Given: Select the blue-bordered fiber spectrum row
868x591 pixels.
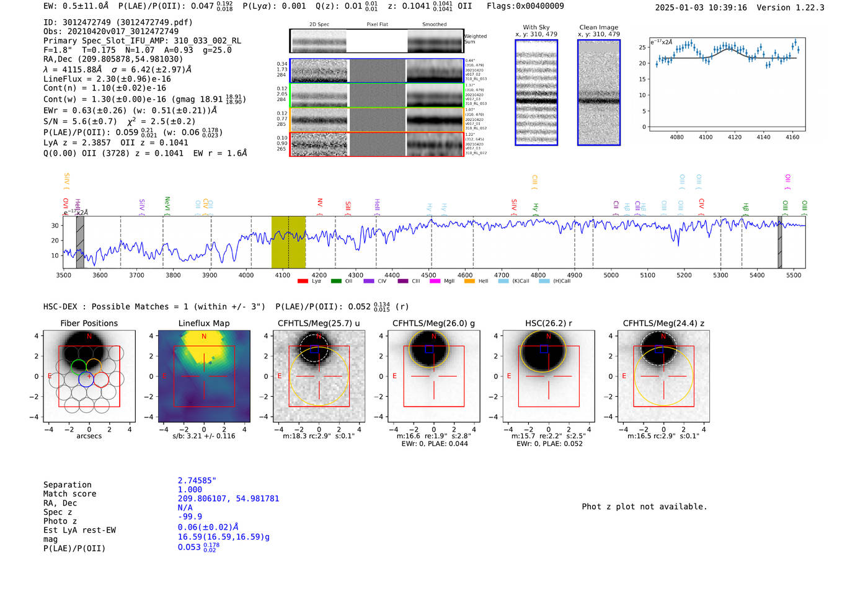Looking at the screenshot, I should pyautogui.click(x=377, y=71).
